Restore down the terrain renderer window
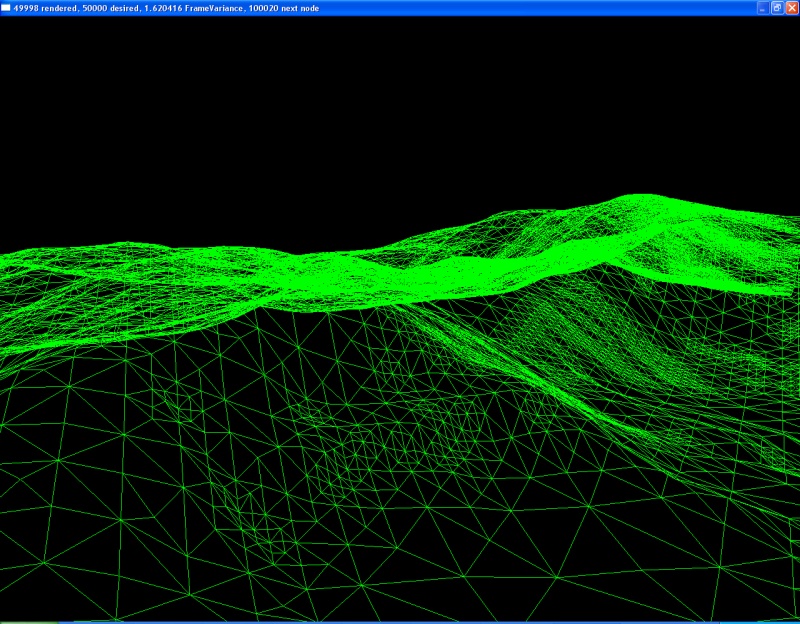The height and width of the screenshot is (624, 800). click(x=776, y=7)
